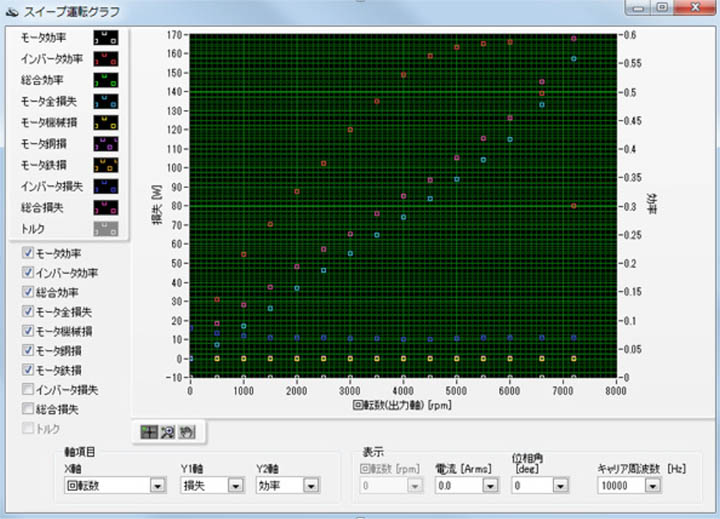Click the right axis label 効率
The image size is (720, 519).
click(x=652, y=204)
